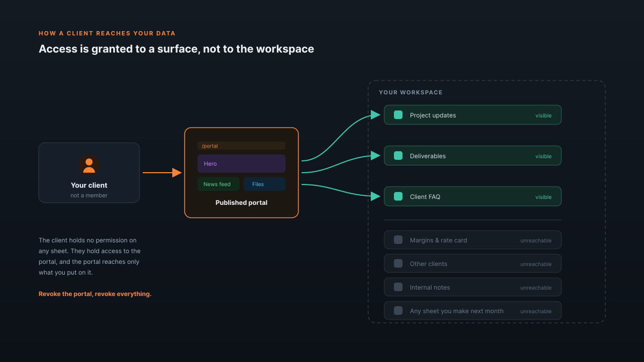Click the /portal URL bar
The image size is (644, 362).
click(241, 146)
